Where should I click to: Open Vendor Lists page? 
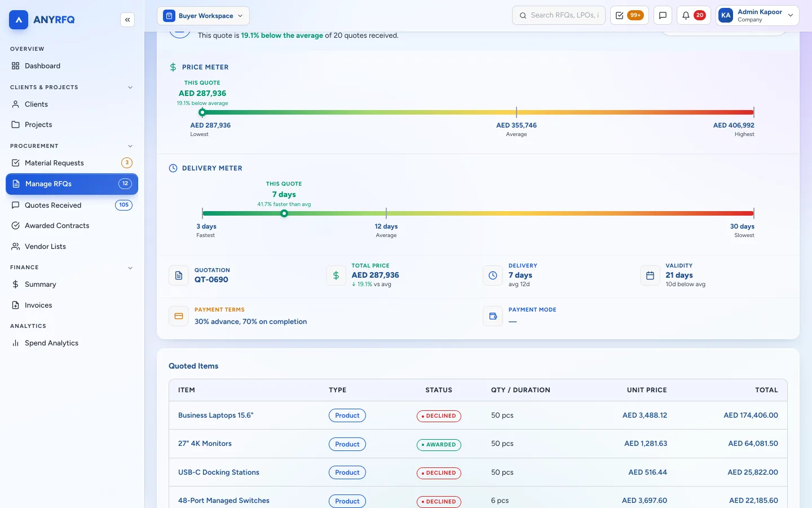tap(72, 247)
